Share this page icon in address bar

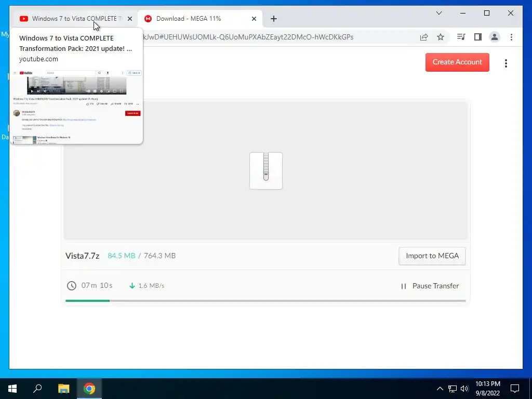424,37
